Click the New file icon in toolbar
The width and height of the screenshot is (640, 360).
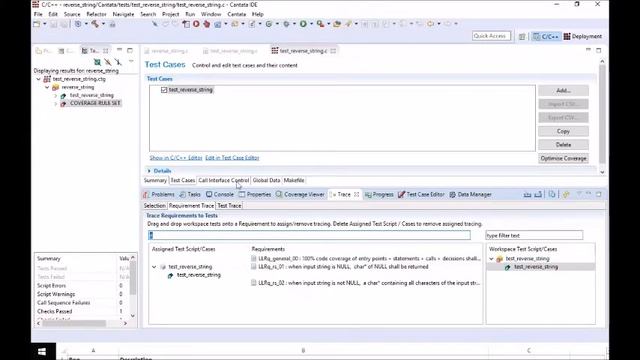(x=37, y=24)
